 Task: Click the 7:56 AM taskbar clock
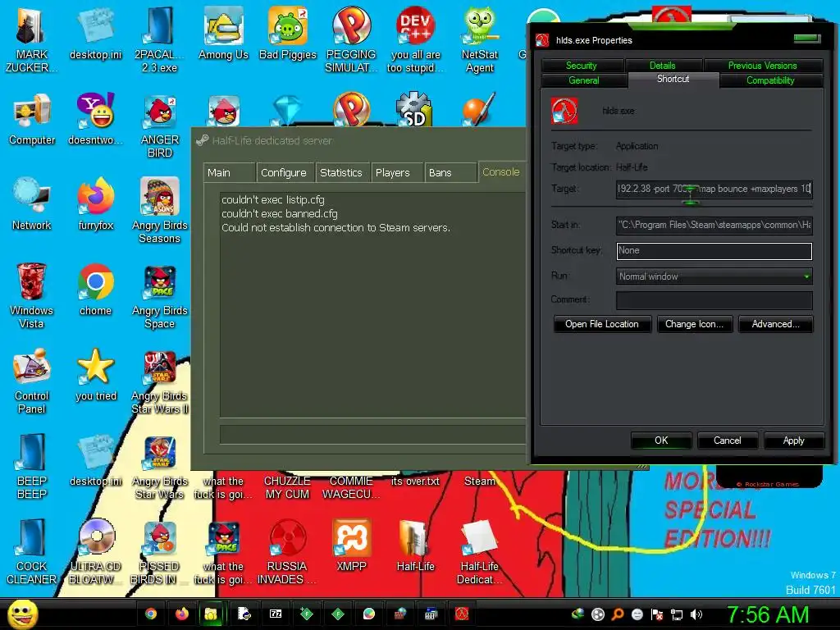(x=767, y=614)
